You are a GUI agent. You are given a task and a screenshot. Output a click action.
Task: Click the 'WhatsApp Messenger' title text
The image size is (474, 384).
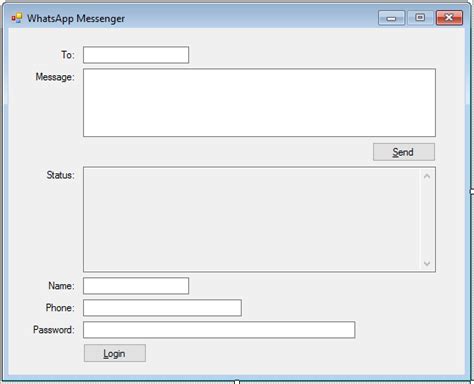[x=76, y=18]
